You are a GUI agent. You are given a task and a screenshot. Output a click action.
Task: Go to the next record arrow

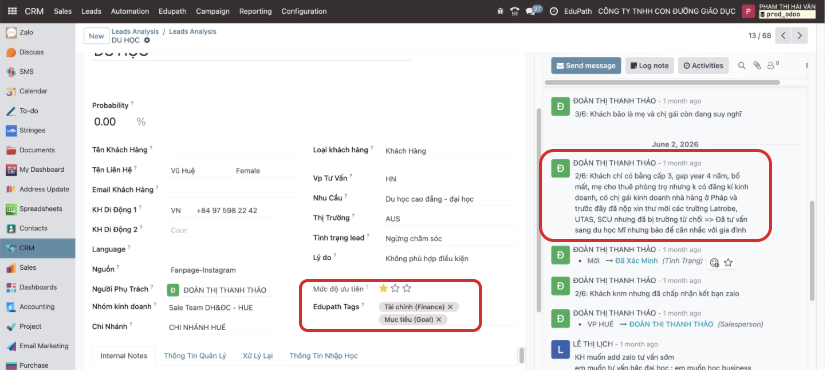pyautogui.click(x=800, y=36)
